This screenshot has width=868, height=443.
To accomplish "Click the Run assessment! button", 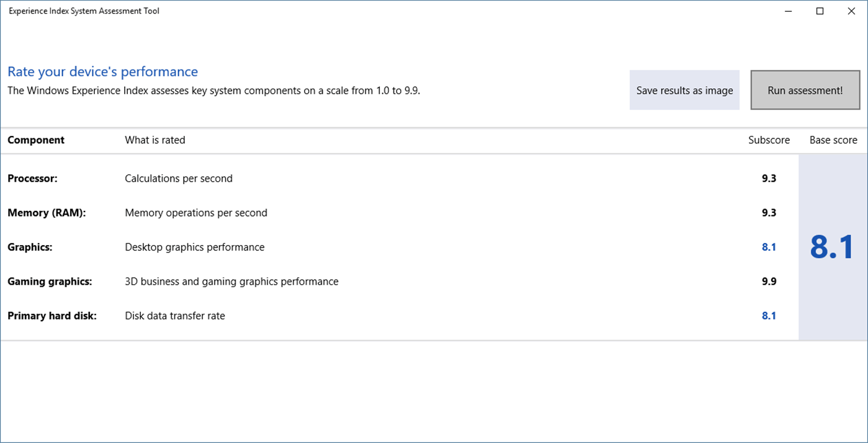I will [x=805, y=91].
